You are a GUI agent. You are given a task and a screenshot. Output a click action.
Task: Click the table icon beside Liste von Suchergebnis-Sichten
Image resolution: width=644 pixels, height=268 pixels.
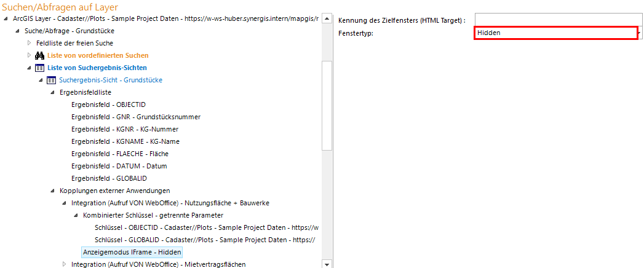(40, 68)
